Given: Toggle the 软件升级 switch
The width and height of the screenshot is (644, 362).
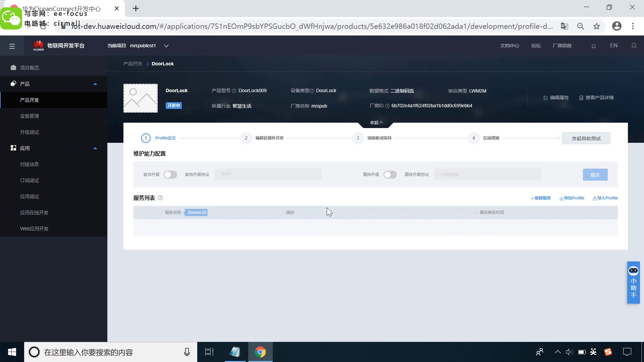Looking at the screenshot, I should pos(170,175).
